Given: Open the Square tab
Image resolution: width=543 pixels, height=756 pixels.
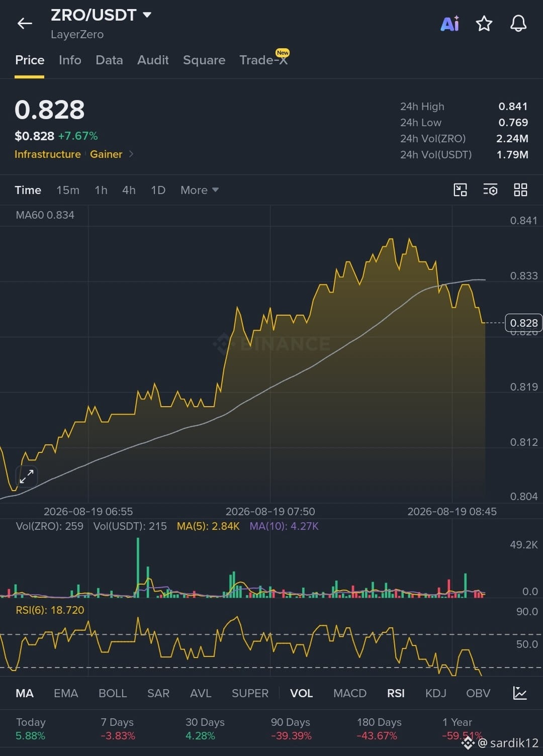Looking at the screenshot, I should click(204, 60).
